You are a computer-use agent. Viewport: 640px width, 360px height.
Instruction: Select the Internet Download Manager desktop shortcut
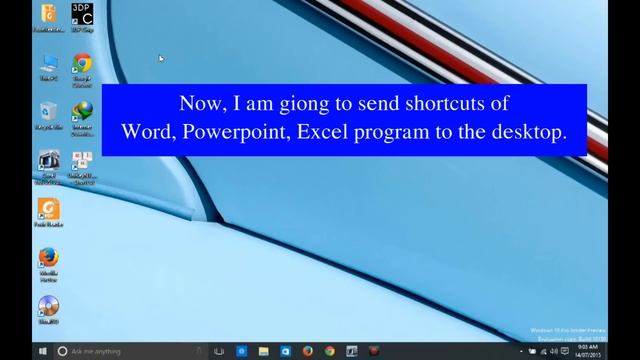point(82,118)
